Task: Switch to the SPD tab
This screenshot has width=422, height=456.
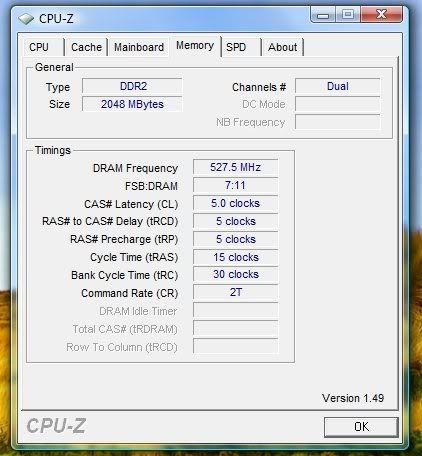Action: pos(241,47)
